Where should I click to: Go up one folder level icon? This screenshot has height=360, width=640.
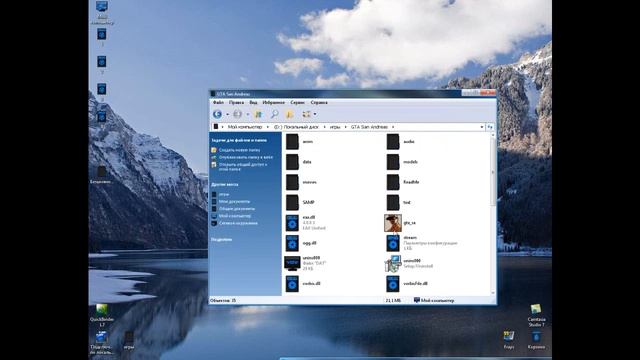point(258,114)
